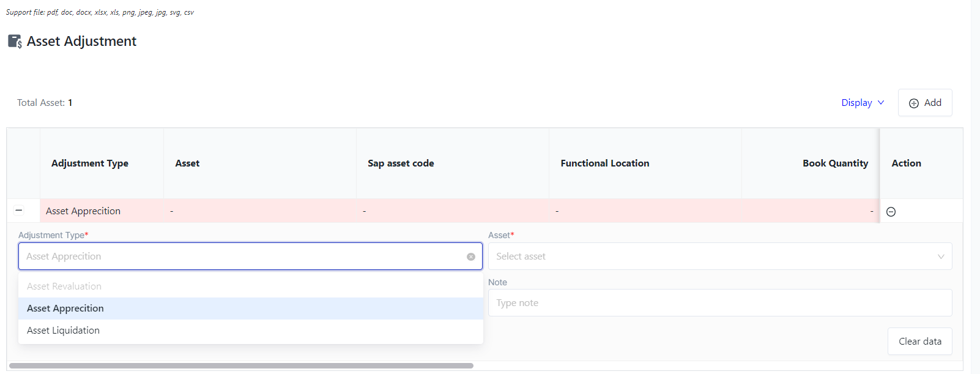The width and height of the screenshot is (980, 374).
Task: Select Asset Apprecition from the dropdown list
Action: 65,309
